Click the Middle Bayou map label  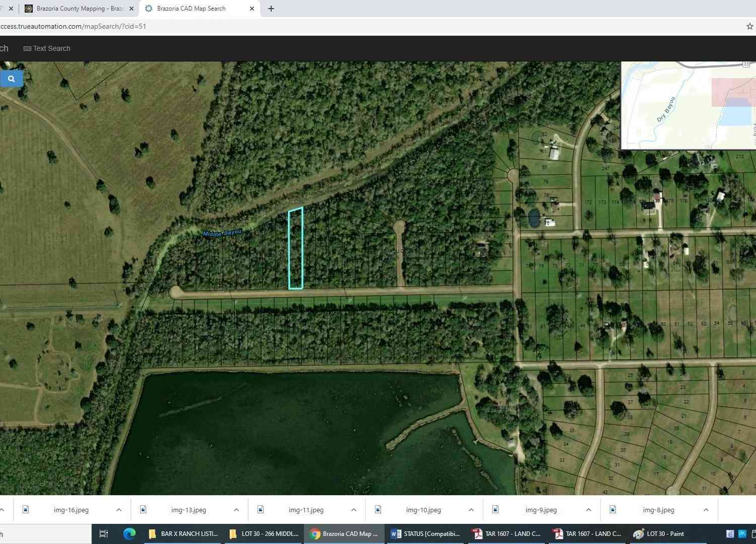pos(222,233)
